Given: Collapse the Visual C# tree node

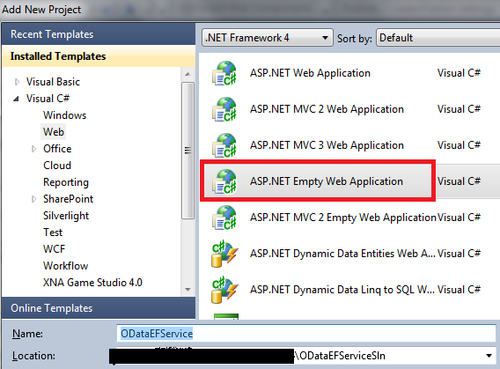Looking at the screenshot, I should (x=16, y=99).
